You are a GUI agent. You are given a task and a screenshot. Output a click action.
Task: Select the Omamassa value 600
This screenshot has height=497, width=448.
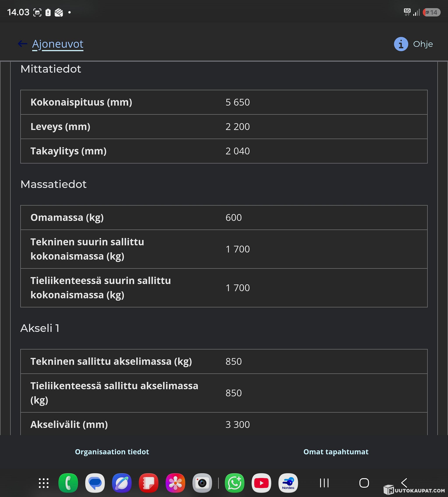[234, 218]
